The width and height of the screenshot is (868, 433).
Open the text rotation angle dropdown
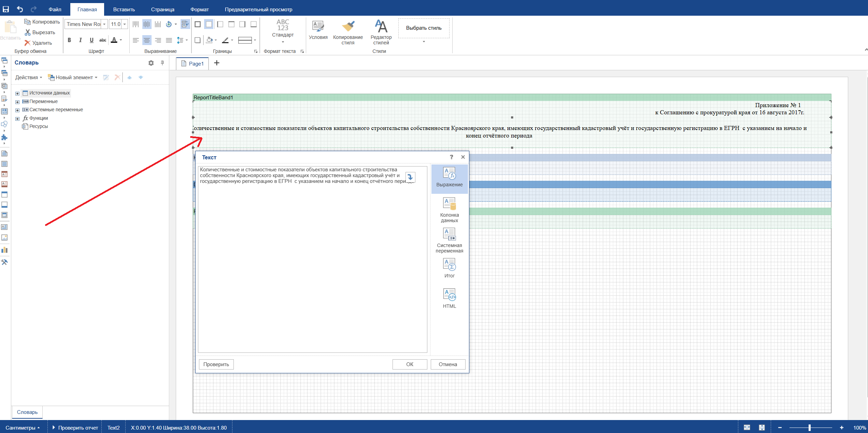click(x=176, y=24)
